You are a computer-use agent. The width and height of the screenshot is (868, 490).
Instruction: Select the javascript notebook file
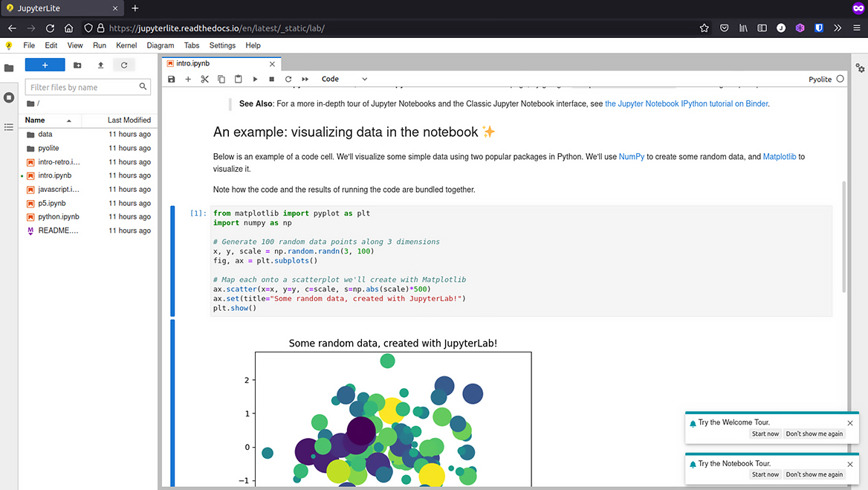pos(88,190)
